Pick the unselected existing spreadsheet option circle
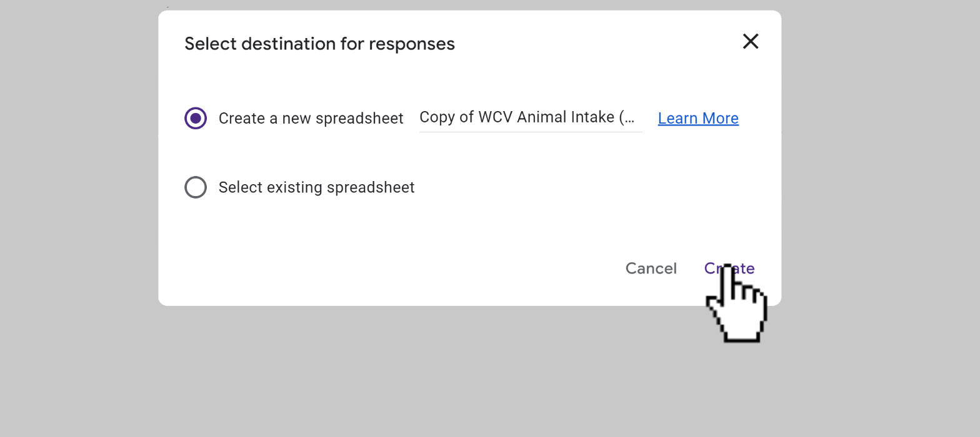 (196, 187)
